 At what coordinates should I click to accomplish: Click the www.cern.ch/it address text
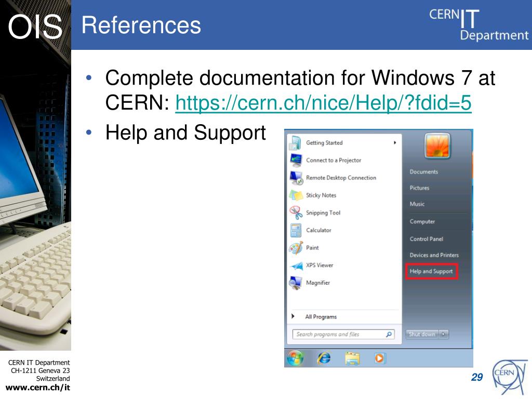pos(37,388)
